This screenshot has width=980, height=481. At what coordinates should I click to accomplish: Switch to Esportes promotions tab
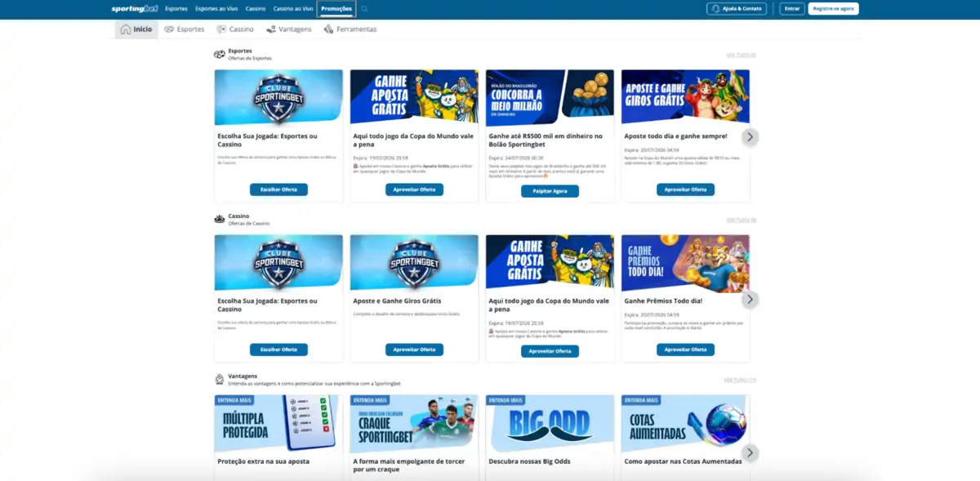185,29
